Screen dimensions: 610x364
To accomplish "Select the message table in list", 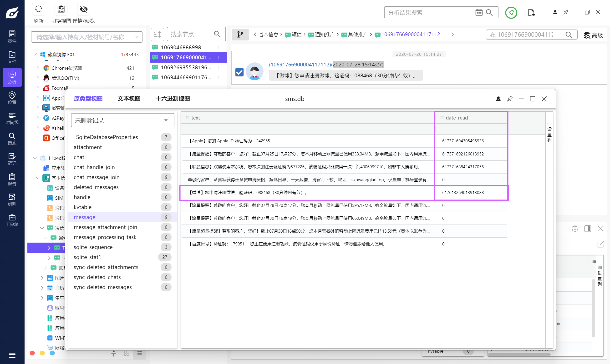I will 122,217.
